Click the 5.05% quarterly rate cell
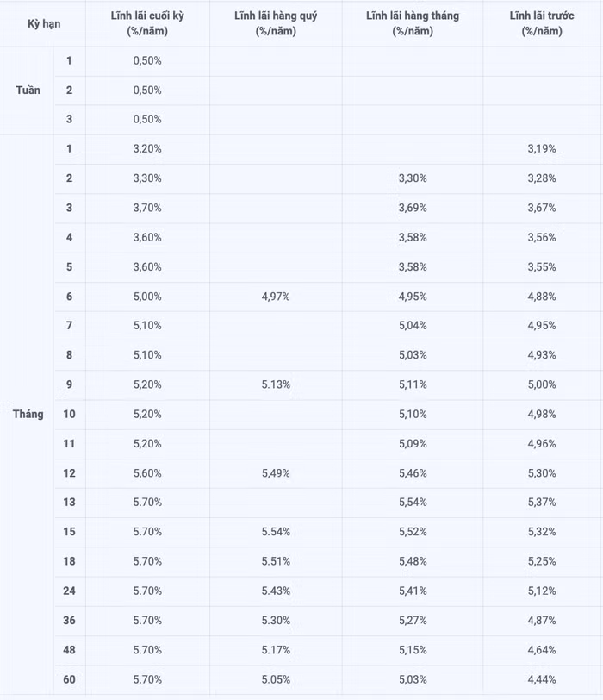The image size is (603, 700). 276,679
